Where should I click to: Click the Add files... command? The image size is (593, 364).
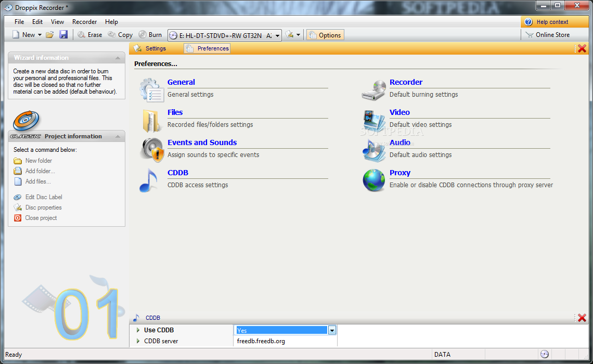coord(38,181)
